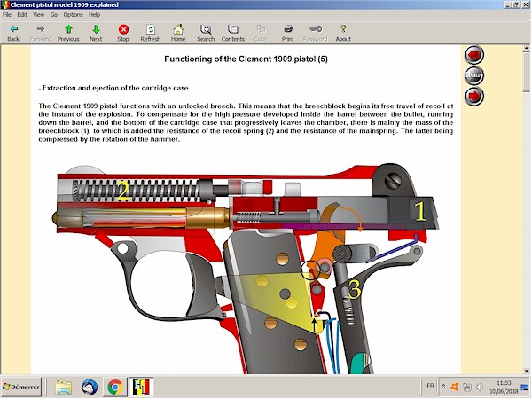Restore down the Clement pistol window
The image size is (532, 399).
(516, 4)
